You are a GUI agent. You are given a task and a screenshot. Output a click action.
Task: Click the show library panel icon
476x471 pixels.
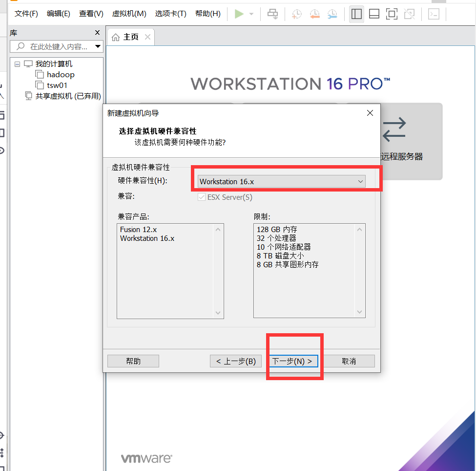click(x=356, y=14)
